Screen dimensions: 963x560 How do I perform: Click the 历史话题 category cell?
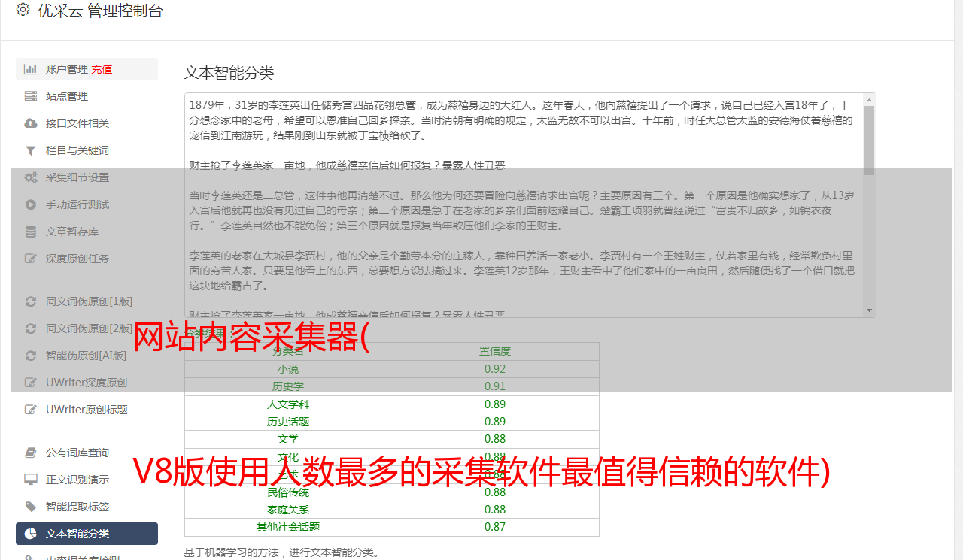pos(288,422)
